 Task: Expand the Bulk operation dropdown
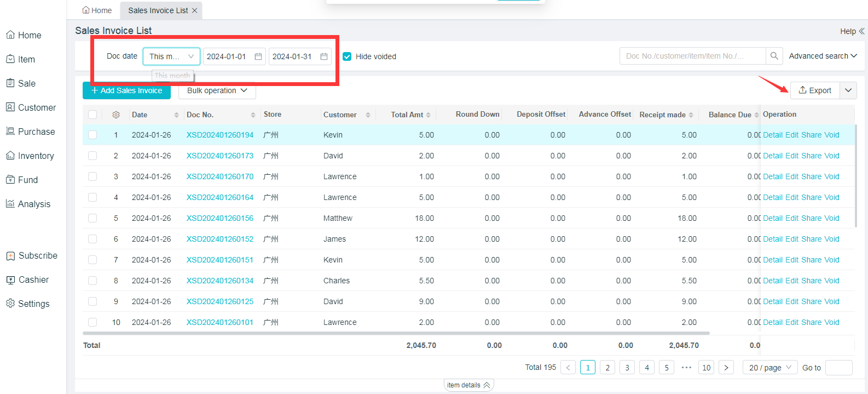[x=217, y=90]
